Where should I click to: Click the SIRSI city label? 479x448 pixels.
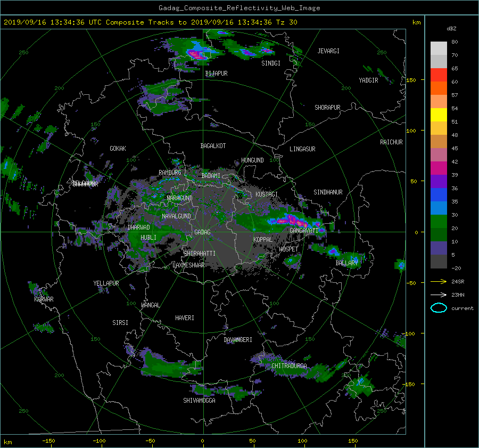pos(120,323)
